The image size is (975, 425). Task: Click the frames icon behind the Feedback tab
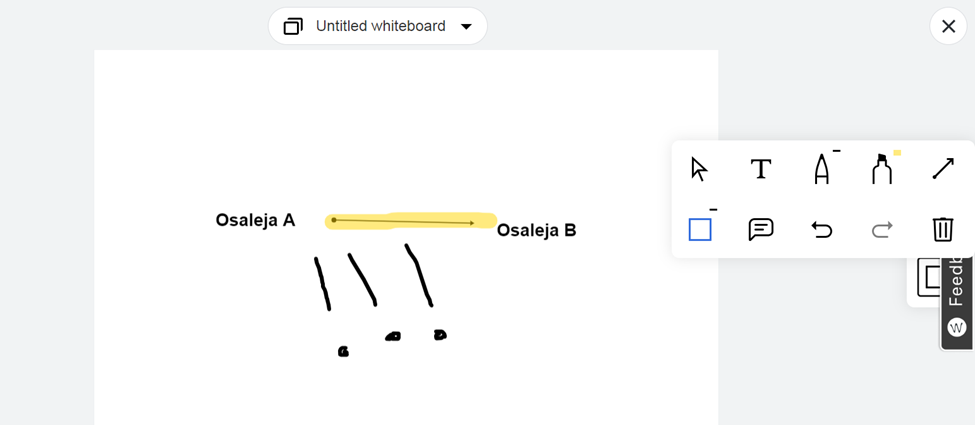pos(930,277)
